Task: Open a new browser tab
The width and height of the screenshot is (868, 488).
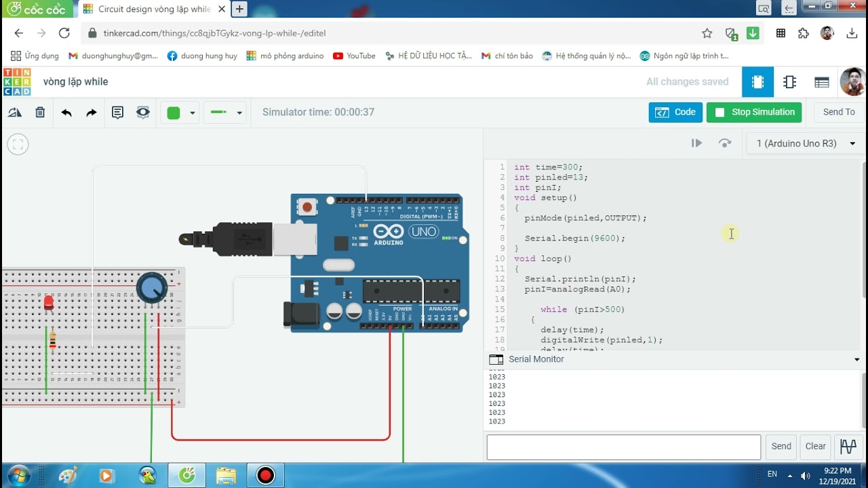Action: click(239, 9)
